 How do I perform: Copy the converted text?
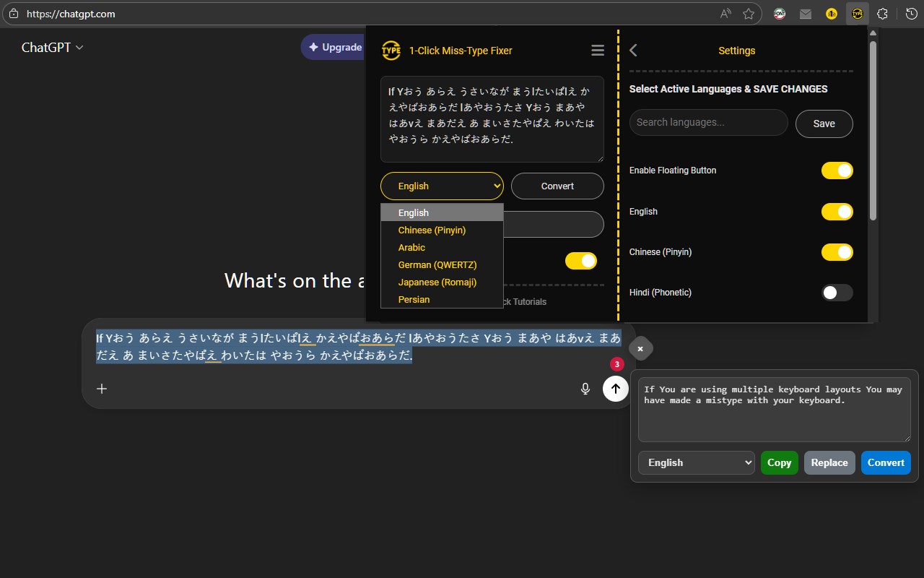pyautogui.click(x=780, y=462)
